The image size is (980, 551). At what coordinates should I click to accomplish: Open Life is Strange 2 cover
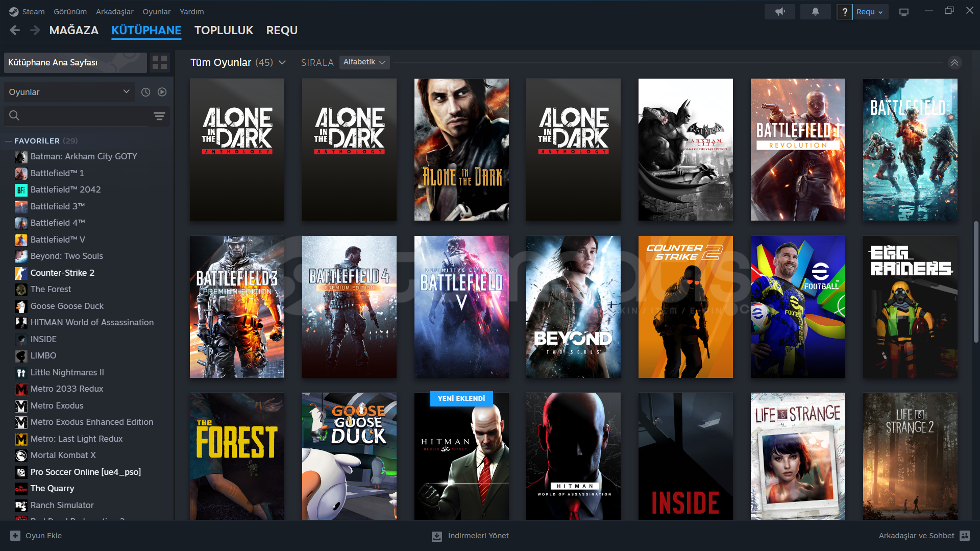(910, 457)
